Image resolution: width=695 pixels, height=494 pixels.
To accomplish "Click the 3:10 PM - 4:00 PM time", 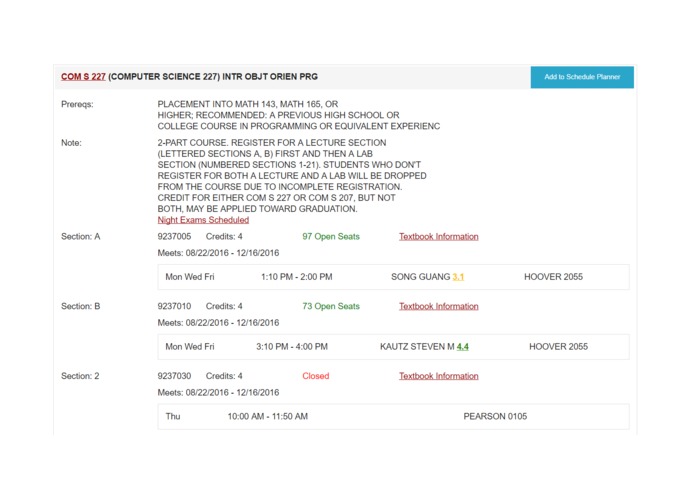I will tap(292, 346).
